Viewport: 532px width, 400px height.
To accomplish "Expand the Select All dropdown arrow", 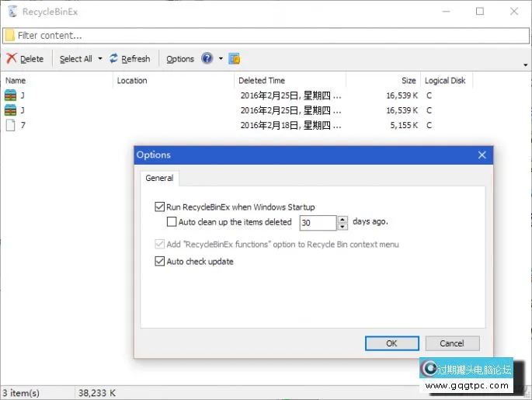I will coord(100,59).
